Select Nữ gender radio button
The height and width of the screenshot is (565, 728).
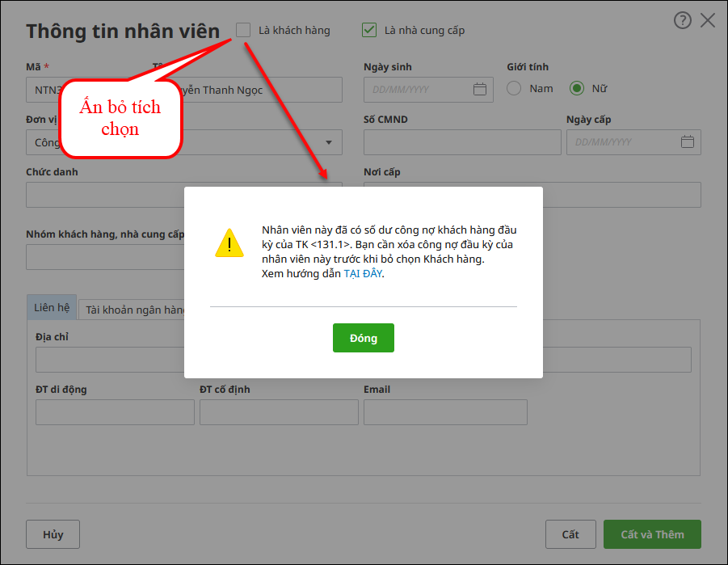[577, 88]
